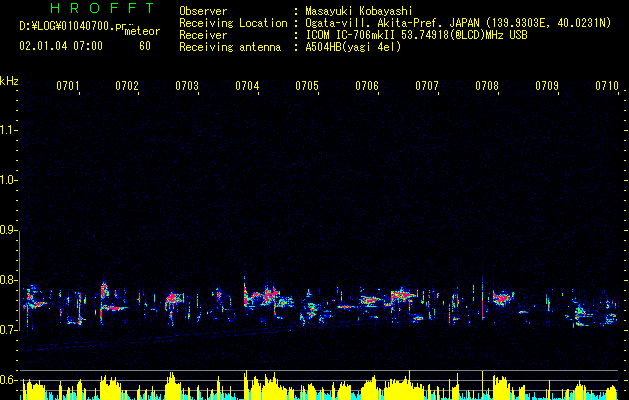Click the 1.1 kHz axis label
Screen dimensions: 629x400
[9, 130]
